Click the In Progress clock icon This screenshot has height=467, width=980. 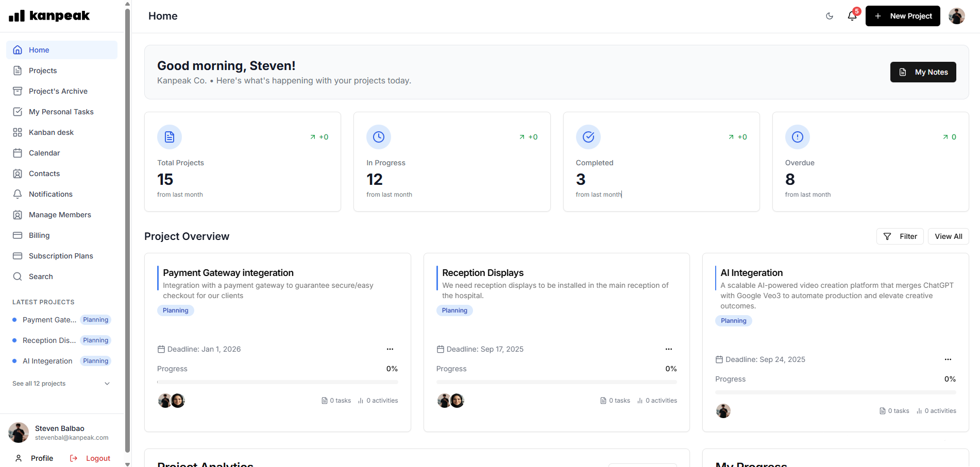point(379,137)
